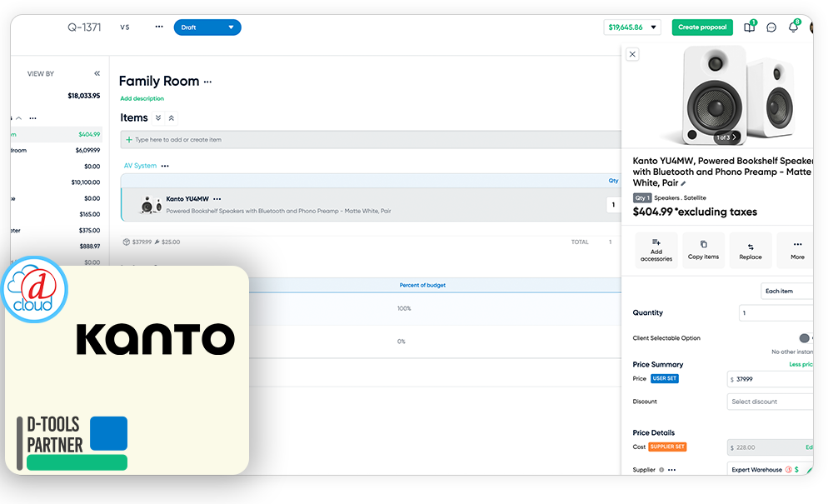Click the Less price link
Image resolution: width=833 pixels, height=504 pixels.
801,364
